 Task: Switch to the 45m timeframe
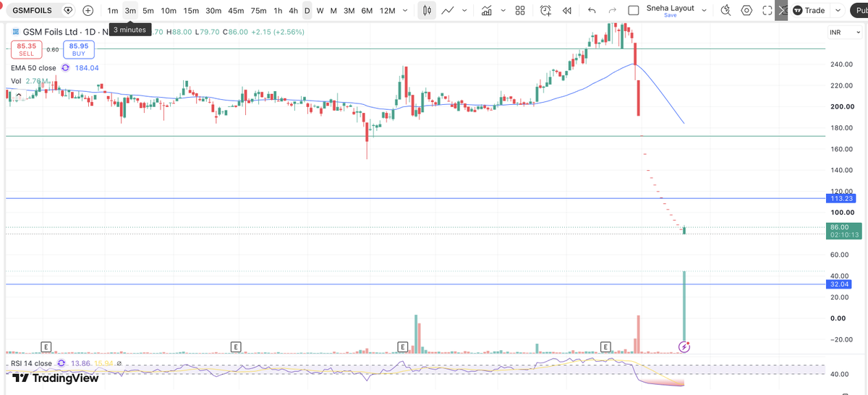click(236, 11)
